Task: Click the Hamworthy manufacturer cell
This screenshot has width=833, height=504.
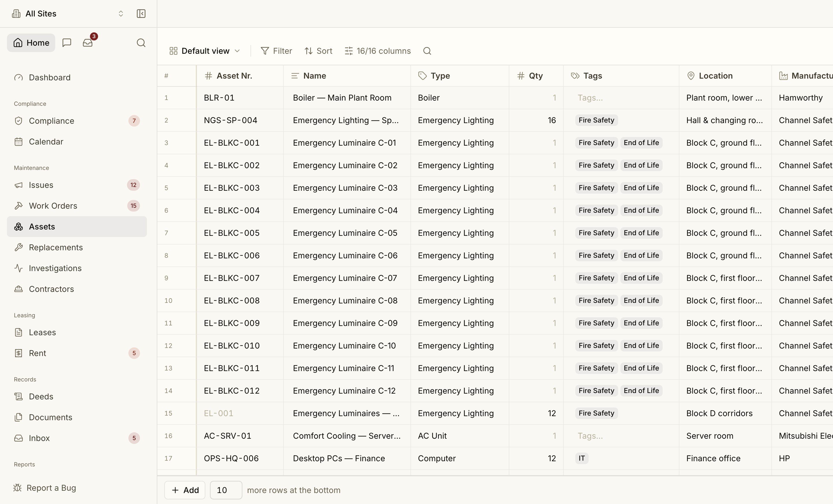Action: click(802, 98)
